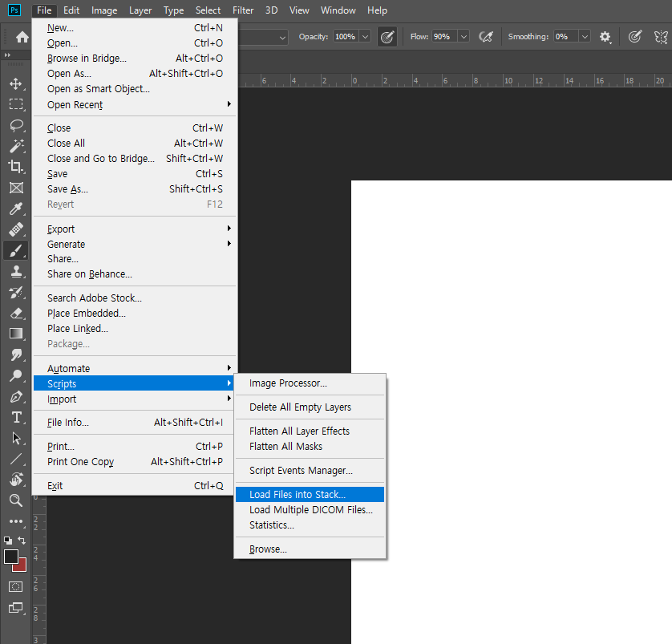Select the Eraser tool
The height and width of the screenshot is (644, 672).
point(16,314)
